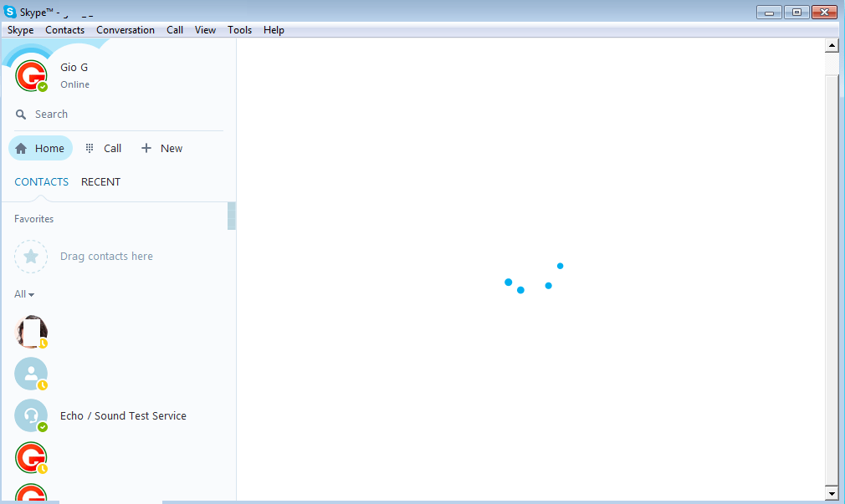Switch to the CONTACTS tab
845x504 pixels.
pyautogui.click(x=42, y=182)
